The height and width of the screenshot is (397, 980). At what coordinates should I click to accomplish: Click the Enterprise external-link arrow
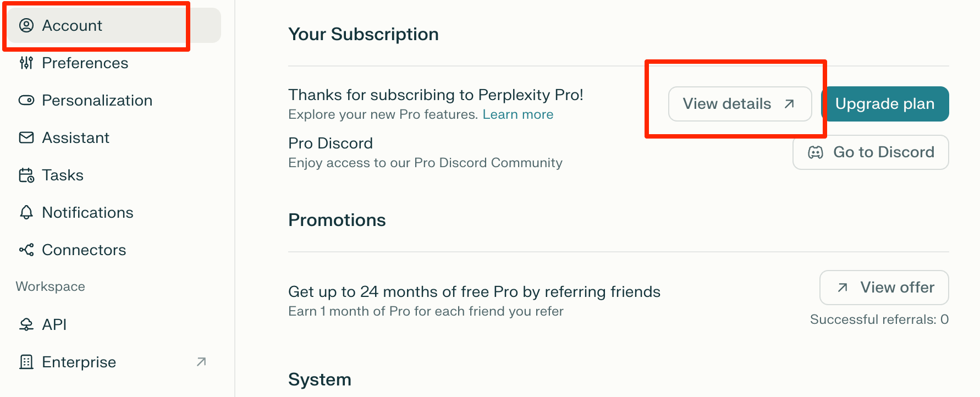[201, 362]
